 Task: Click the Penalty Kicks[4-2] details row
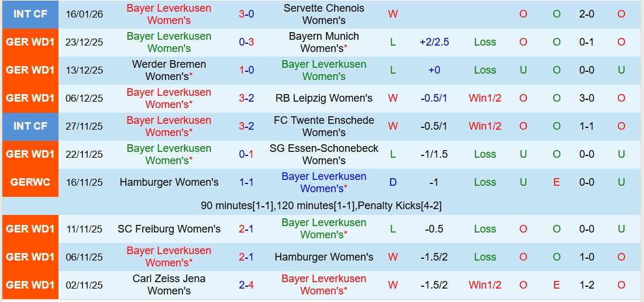pos(322,206)
